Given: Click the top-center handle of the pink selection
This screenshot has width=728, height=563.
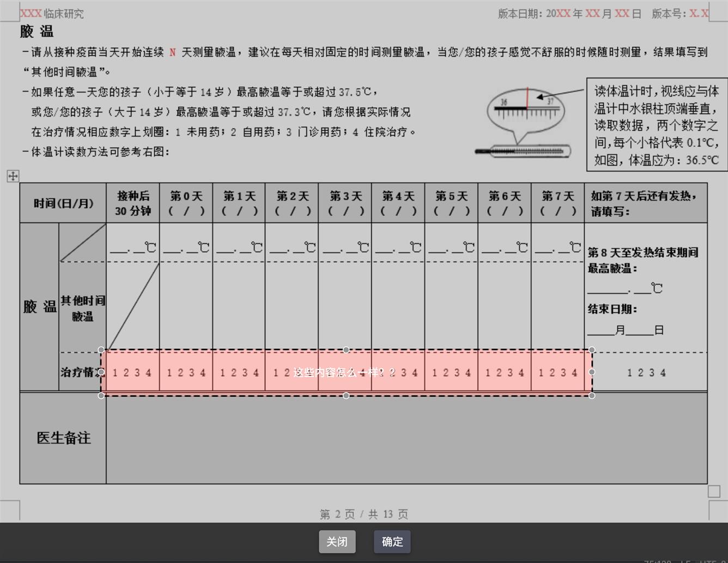Looking at the screenshot, I should (346, 350).
